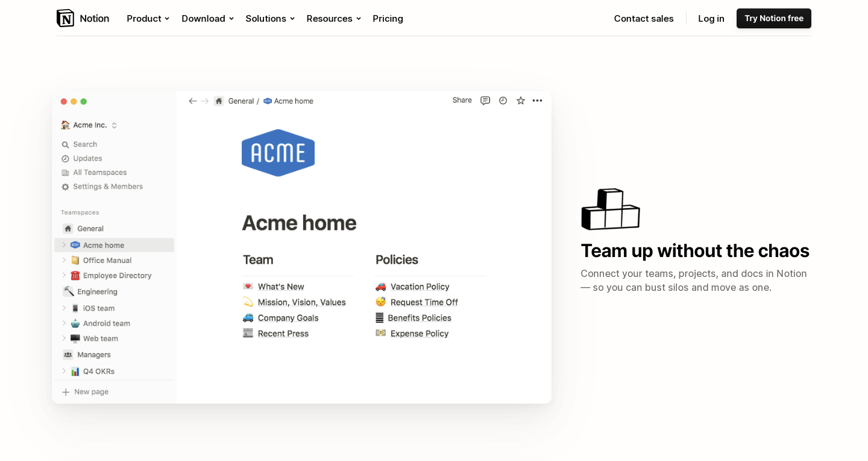Open the three-dot more options menu
This screenshot has width=868, height=461.
click(538, 101)
